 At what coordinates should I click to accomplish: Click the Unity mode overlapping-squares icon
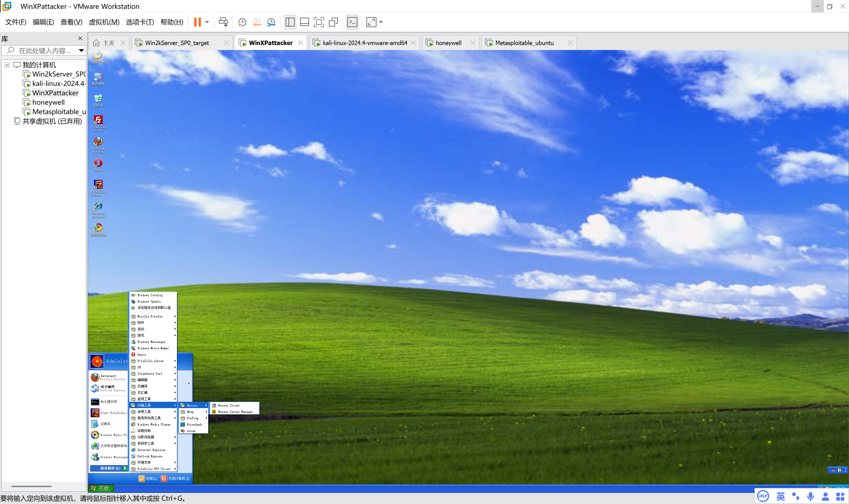point(333,22)
